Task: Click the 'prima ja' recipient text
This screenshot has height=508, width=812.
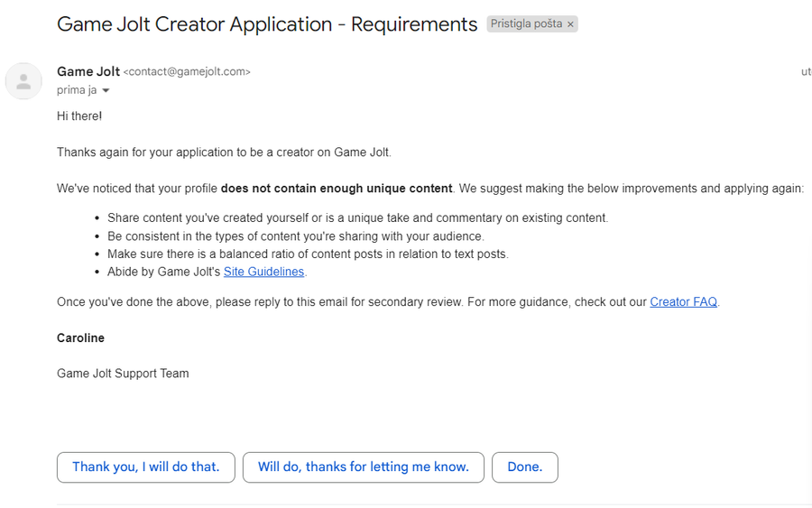Action: point(77,90)
